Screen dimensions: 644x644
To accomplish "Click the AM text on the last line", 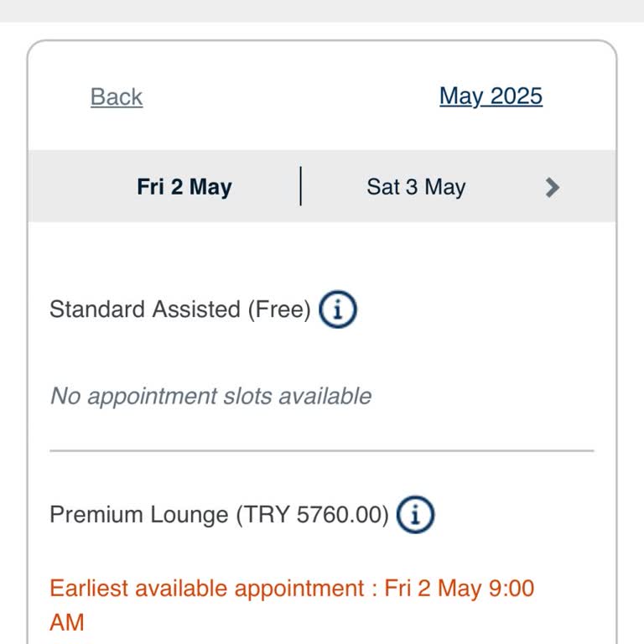I will 67,622.
